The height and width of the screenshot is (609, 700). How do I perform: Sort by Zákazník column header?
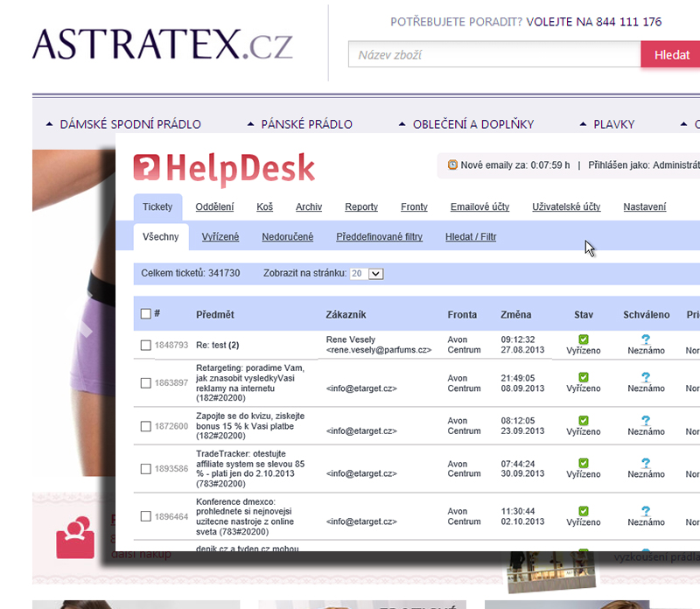[346, 315]
